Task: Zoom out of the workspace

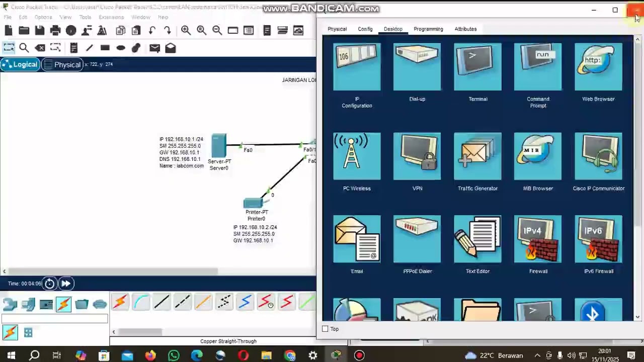Action: pos(217,31)
